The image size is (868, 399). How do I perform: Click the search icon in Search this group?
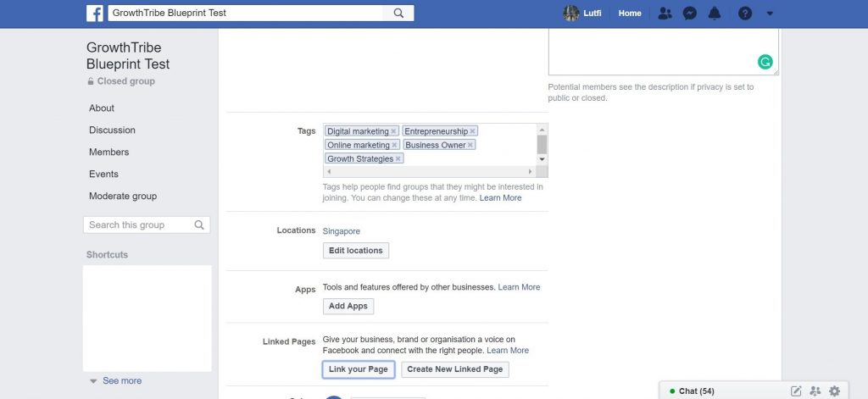(x=199, y=224)
